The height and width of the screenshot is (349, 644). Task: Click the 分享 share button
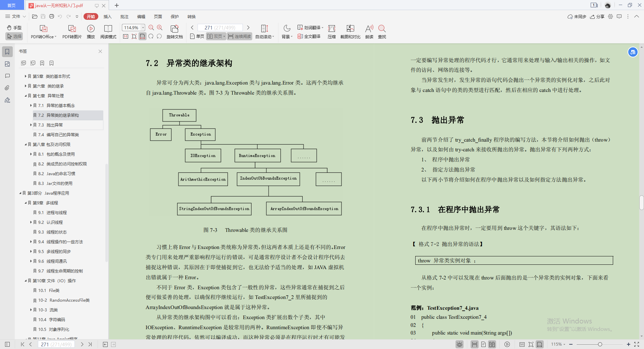coord(597,16)
